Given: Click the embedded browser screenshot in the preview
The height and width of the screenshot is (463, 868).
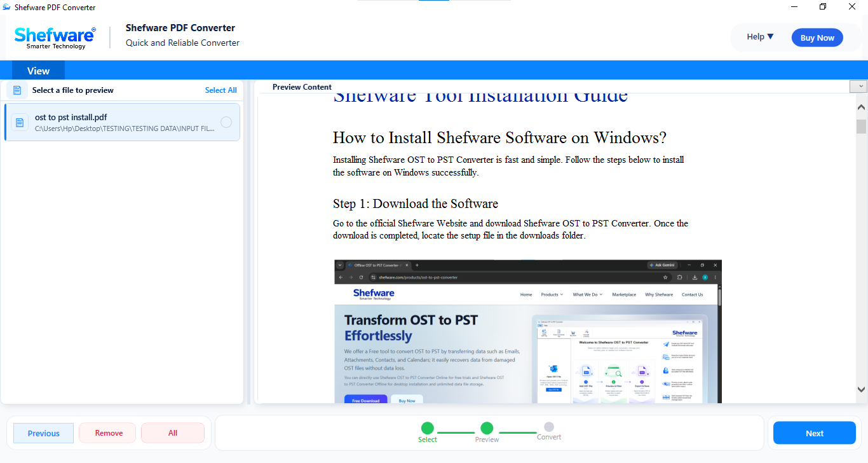Looking at the screenshot, I should point(528,331).
